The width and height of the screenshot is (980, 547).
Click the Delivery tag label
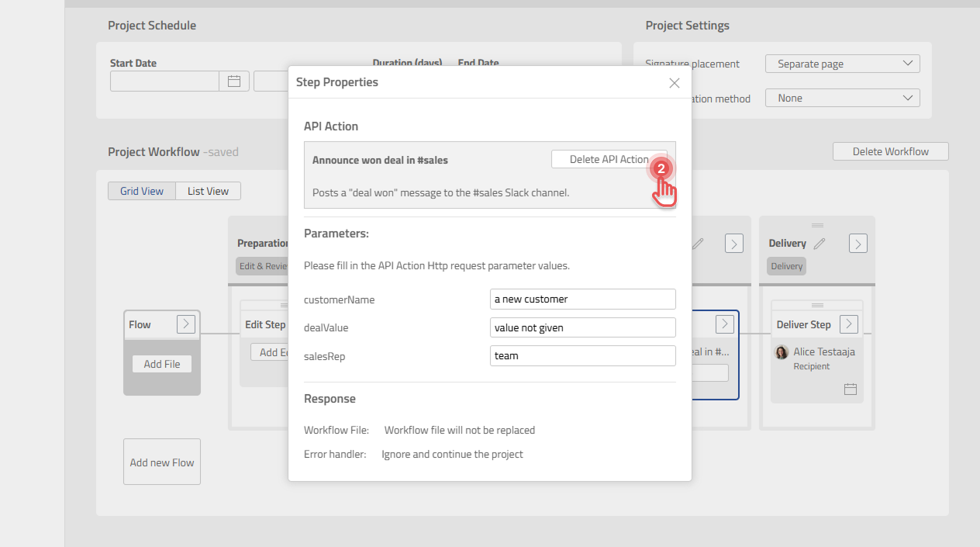tap(787, 266)
